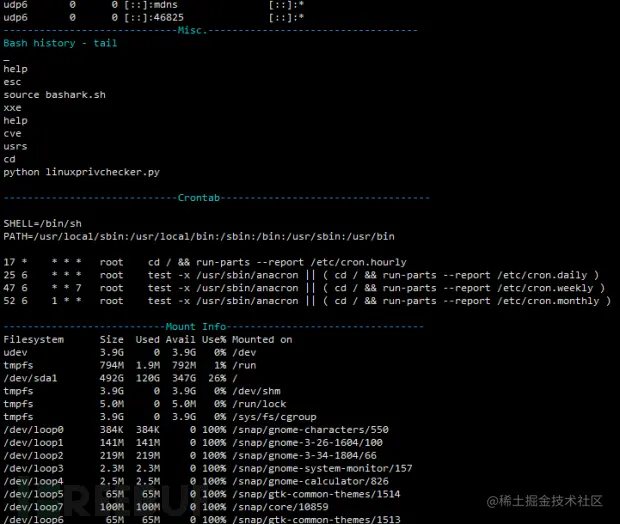Click the 'Mount Info' section header
Viewport: 620px width, 525px height.
coord(196,327)
